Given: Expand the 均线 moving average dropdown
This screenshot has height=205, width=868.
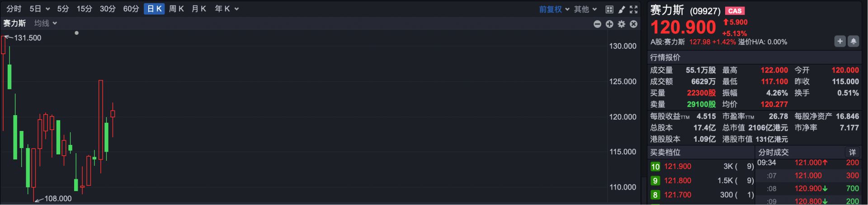Looking at the screenshot, I should tap(45, 23).
